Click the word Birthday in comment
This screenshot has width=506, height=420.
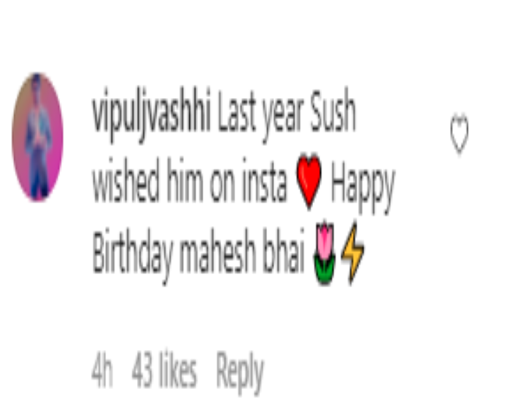(x=132, y=255)
